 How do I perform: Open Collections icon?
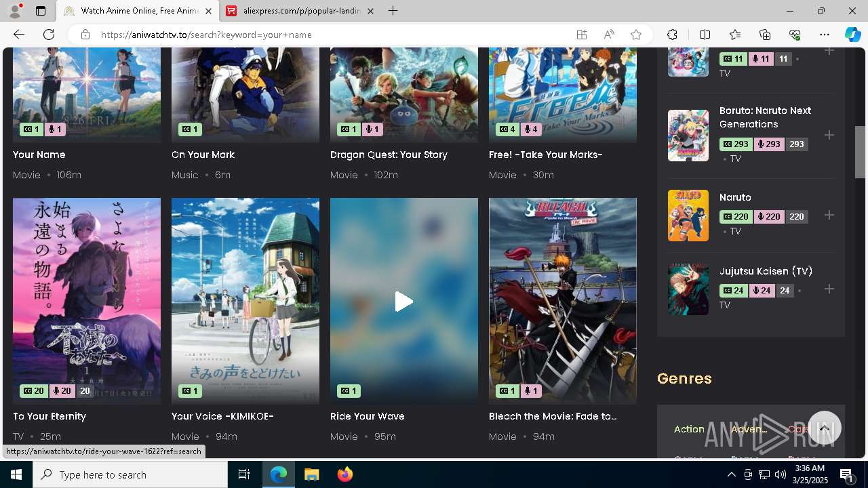(x=765, y=35)
